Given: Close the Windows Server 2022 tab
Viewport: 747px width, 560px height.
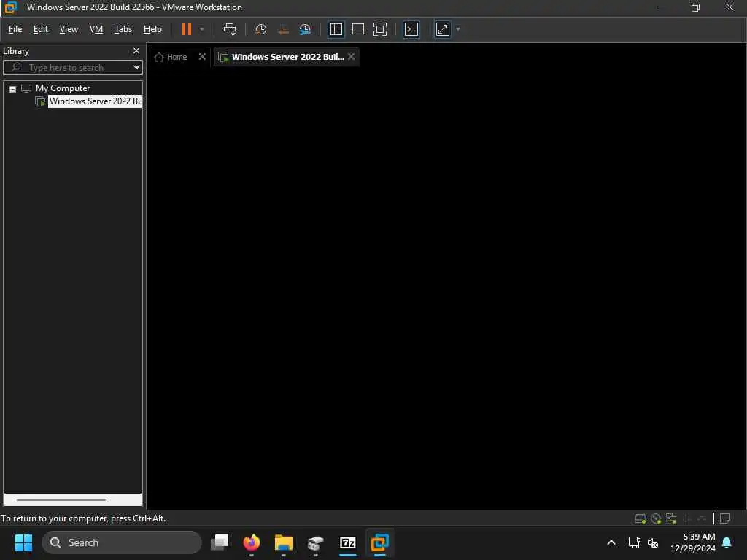Looking at the screenshot, I should coord(351,56).
